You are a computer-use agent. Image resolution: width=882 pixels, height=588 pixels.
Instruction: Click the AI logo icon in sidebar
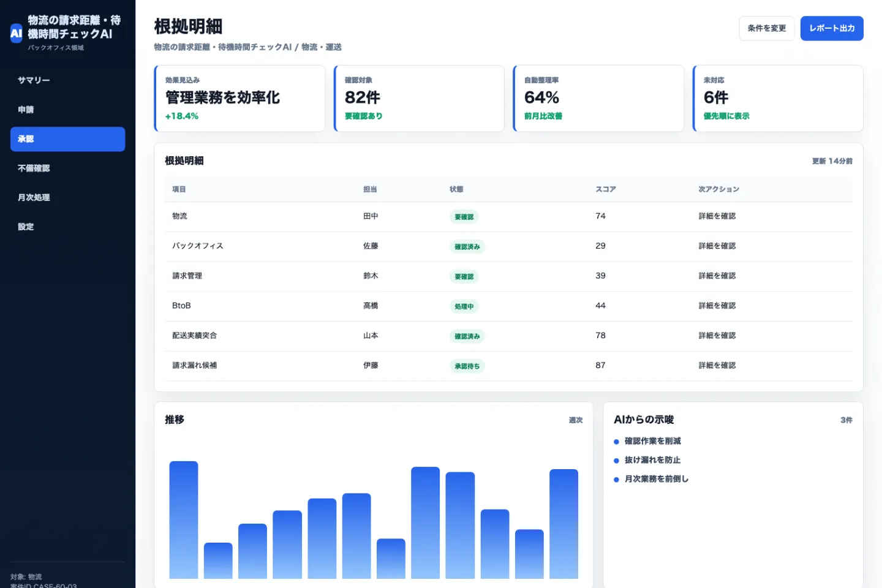(17, 33)
